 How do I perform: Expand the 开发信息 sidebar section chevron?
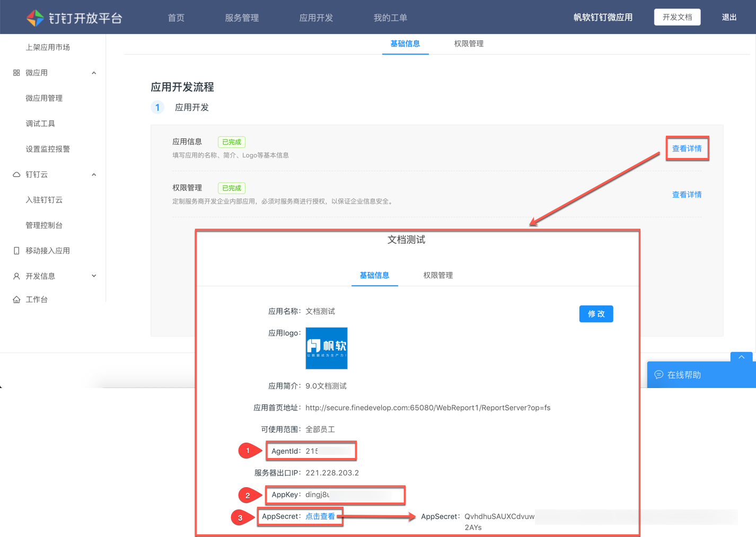(x=94, y=276)
